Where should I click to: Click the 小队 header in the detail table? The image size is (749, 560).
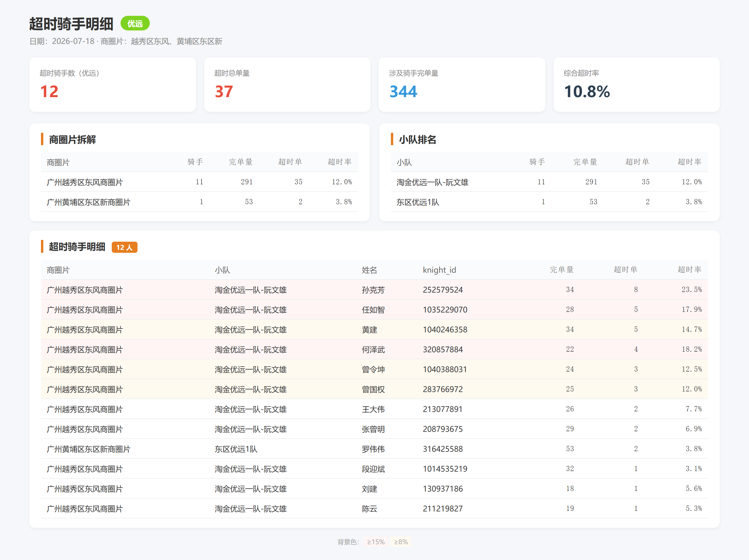pos(222,270)
